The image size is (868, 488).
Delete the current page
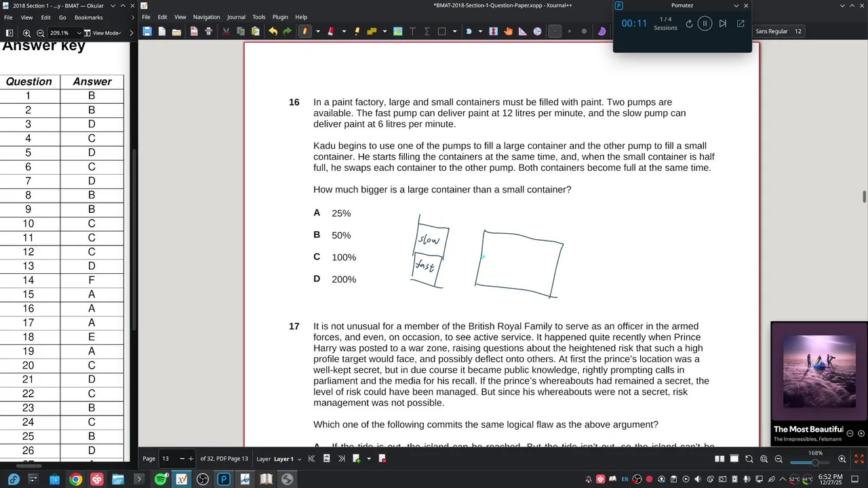382,459
